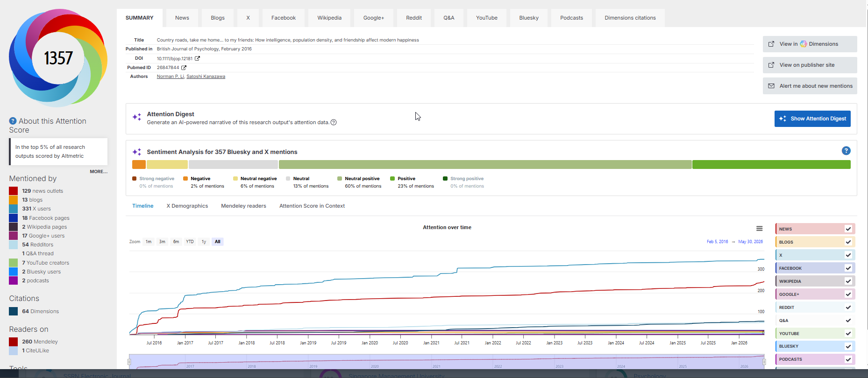The width and height of the screenshot is (868, 378).
Task: Open the YouTube tab
Action: (487, 18)
